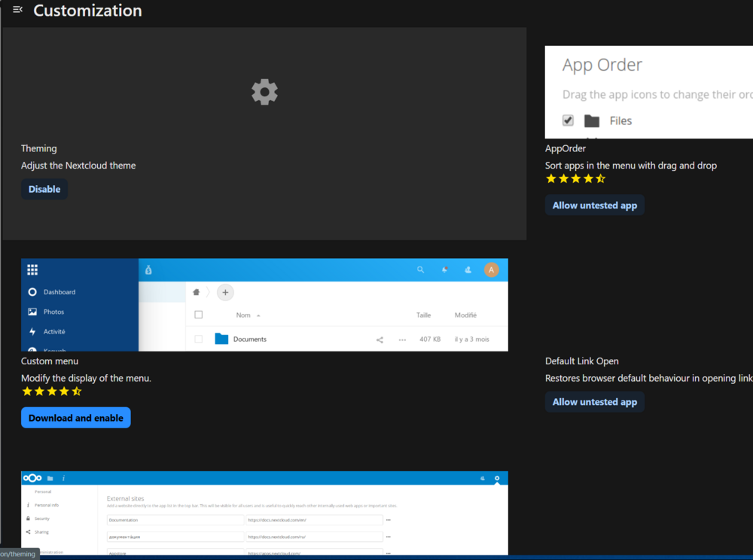The height and width of the screenshot is (560, 753).
Task: Click the Customization page heading
Action: 87,11
